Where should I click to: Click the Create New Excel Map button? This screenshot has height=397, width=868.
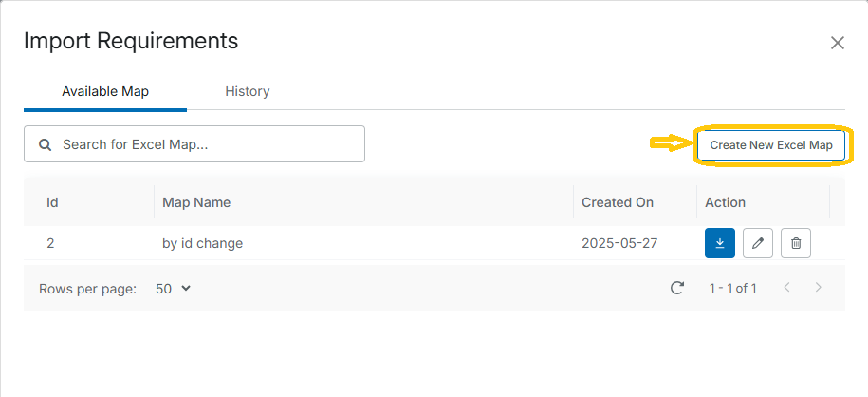point(771,145)
